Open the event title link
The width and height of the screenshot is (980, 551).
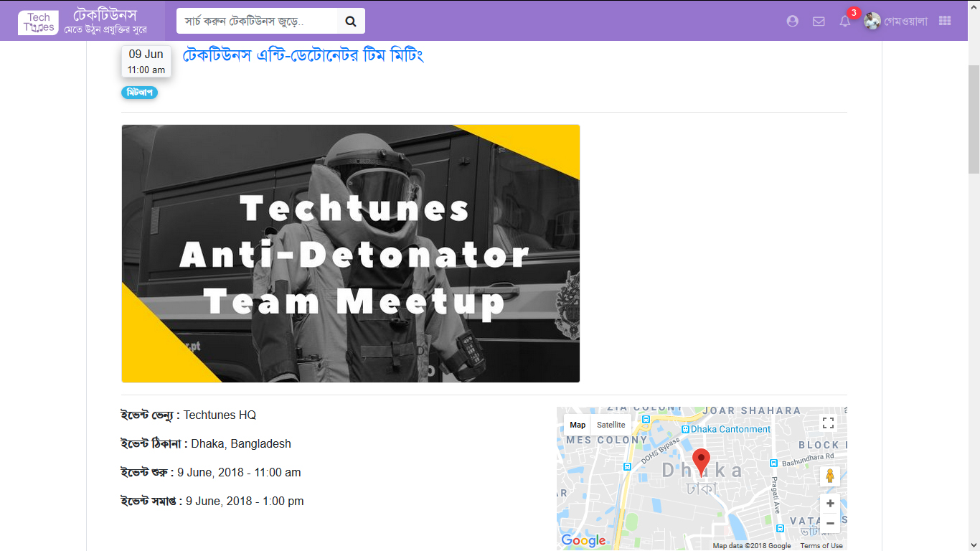point(303,55)
